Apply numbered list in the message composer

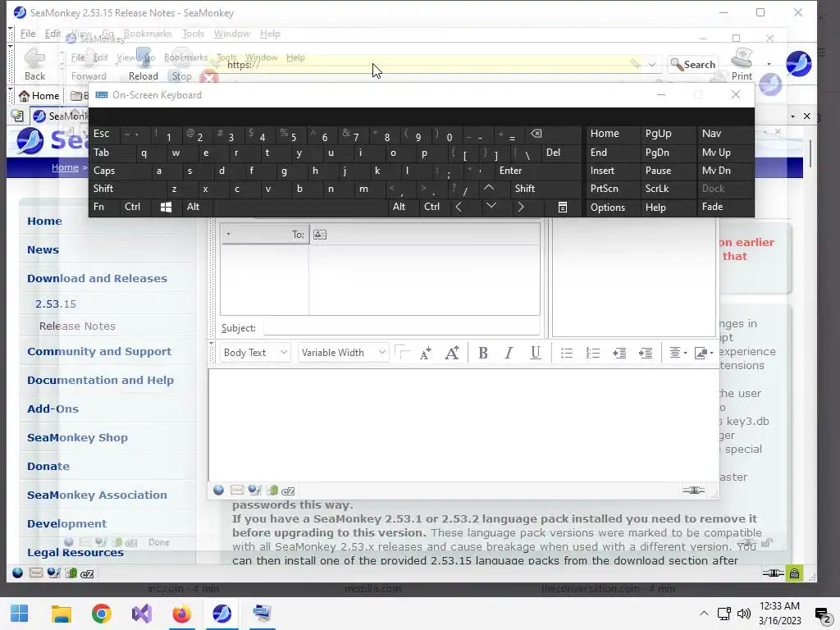(x=592, y=353)
